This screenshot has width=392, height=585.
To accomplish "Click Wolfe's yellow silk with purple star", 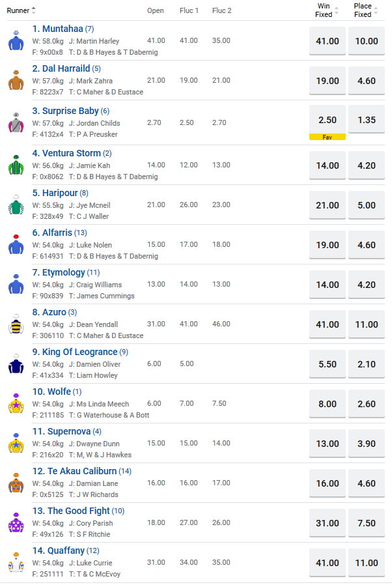I will click(x=16, y=404).
